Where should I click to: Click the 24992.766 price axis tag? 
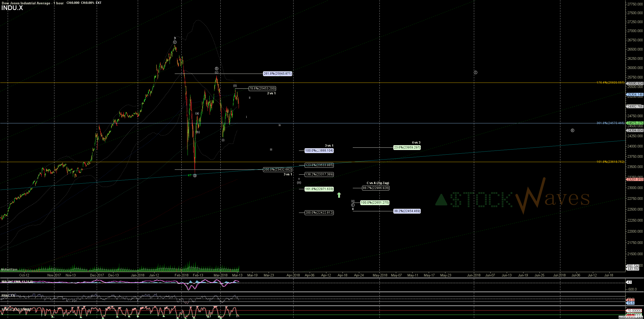[x=635, y=106]
